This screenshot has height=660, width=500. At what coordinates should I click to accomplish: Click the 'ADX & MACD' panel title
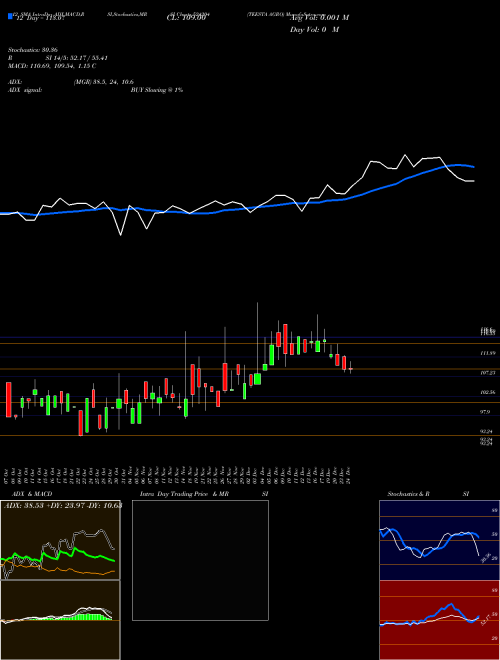(32, 494)
